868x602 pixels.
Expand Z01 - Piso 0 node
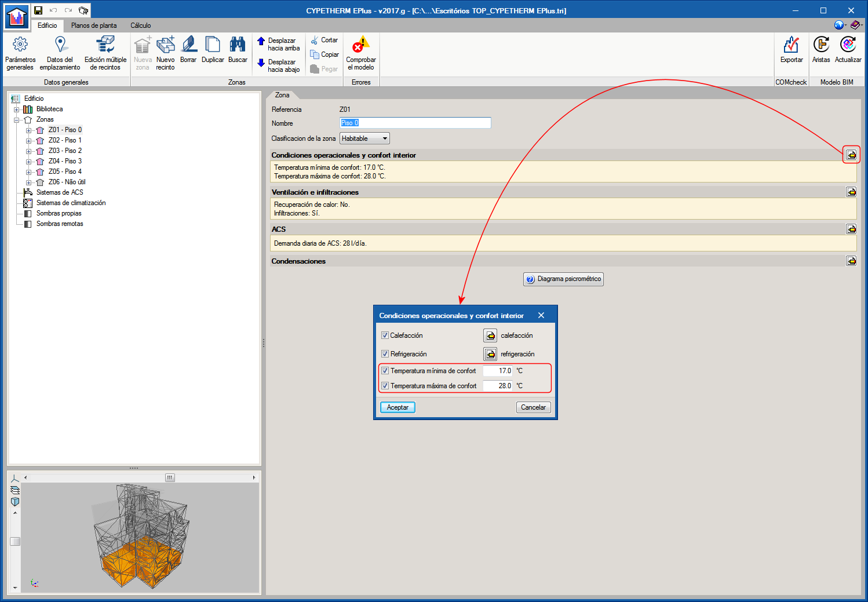click(x=28, y=130)
